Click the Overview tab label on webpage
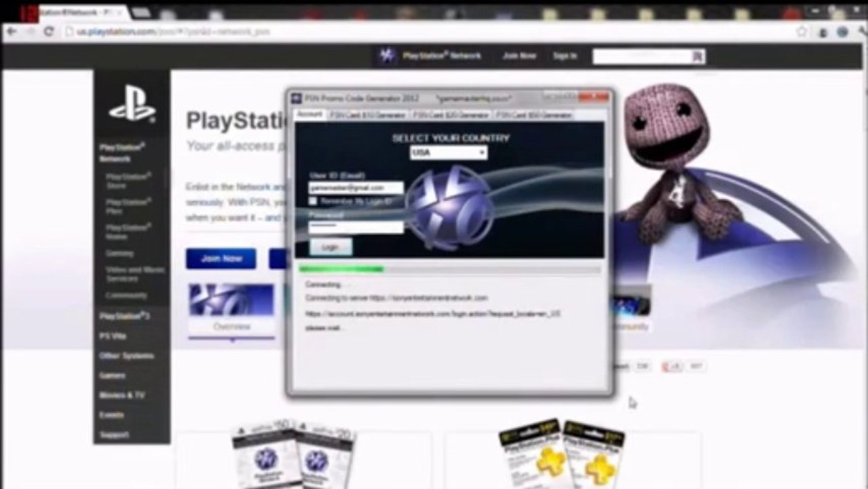The height and width of the screenshot is (489, 868). pos(231,327)
